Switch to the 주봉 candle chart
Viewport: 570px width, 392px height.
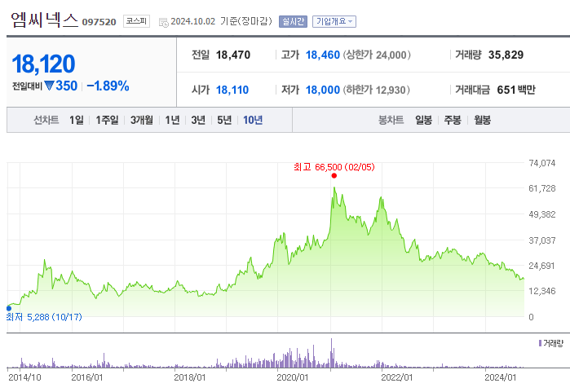453,120
